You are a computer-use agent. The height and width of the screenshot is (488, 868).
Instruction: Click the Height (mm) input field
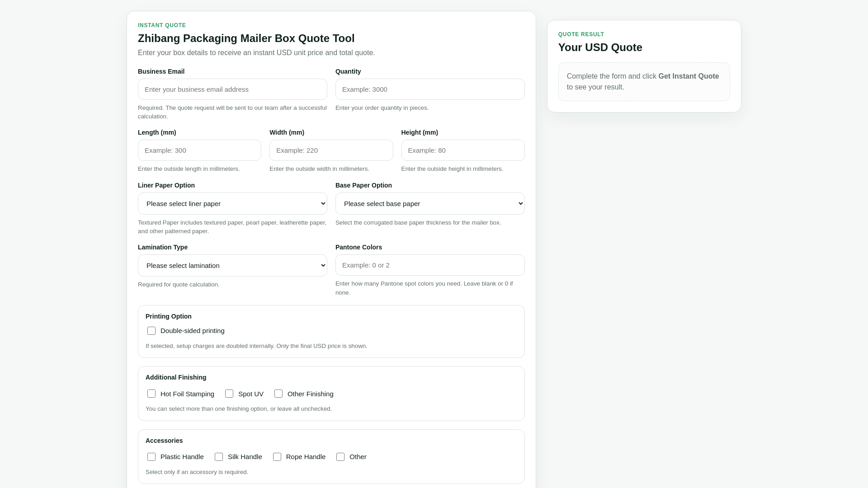click(x=463, y=150)
